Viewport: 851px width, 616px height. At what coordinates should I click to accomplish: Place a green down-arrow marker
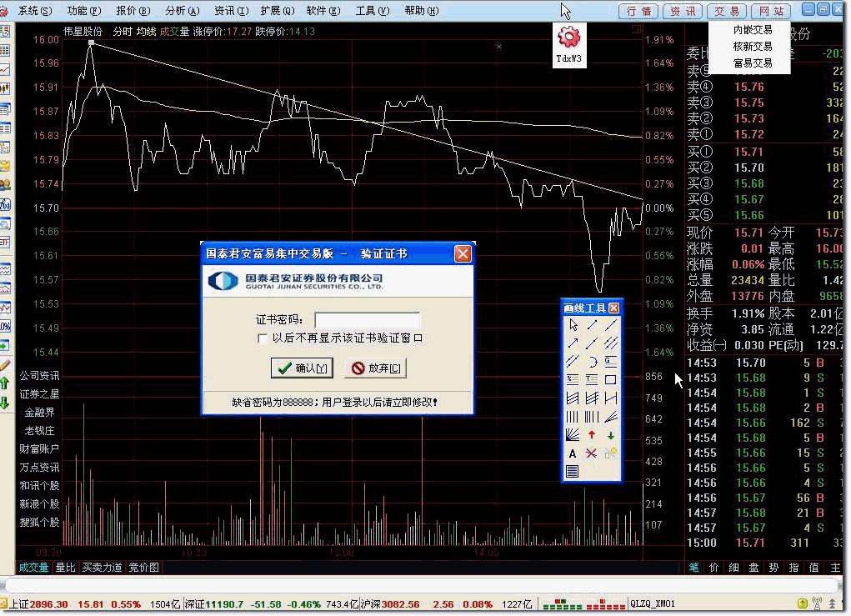coord(611,435)
